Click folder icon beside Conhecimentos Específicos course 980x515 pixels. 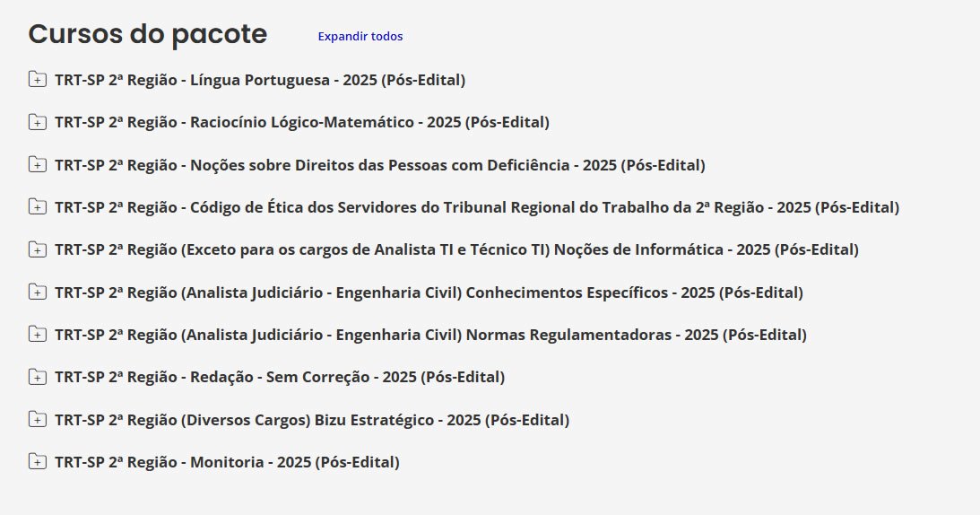37,292
